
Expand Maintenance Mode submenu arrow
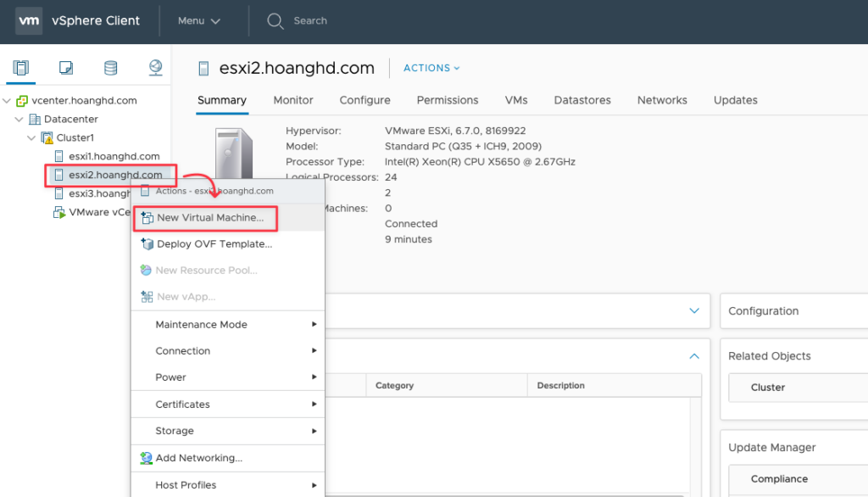314,324
